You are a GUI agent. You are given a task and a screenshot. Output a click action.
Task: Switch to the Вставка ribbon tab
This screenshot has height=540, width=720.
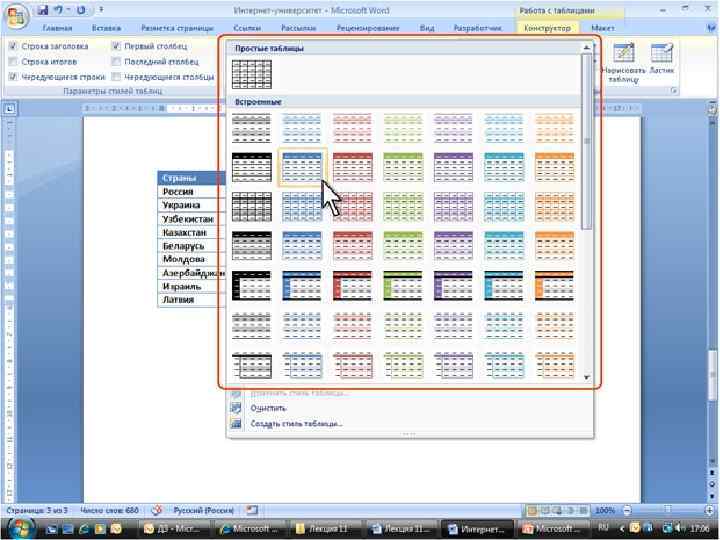(106, 28)
